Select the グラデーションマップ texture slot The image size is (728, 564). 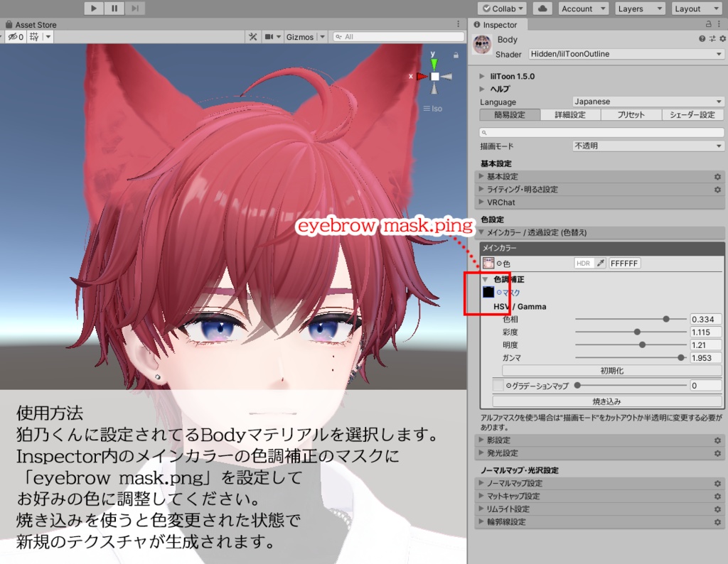click(x=498, y=386)
